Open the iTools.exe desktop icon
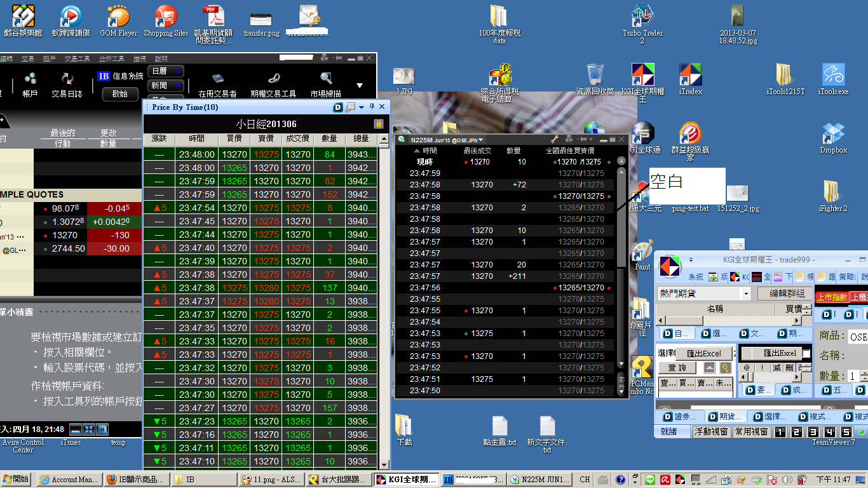The height and width of the screenshot is (493, 868). click(833, 79)
